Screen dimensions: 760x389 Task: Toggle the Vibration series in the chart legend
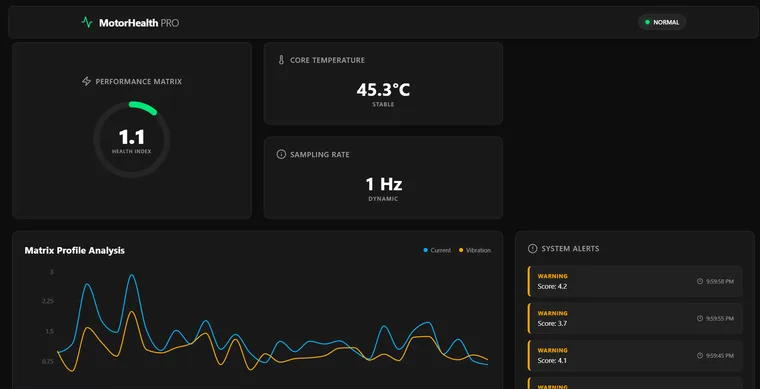click(x=475, y=250)
